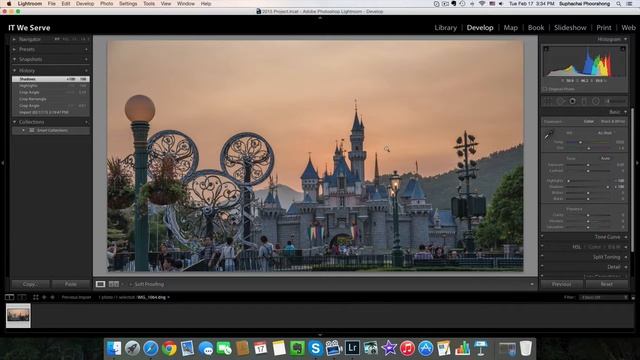
Task: Choose Black & White treatment option
Action: coord(613,122)
